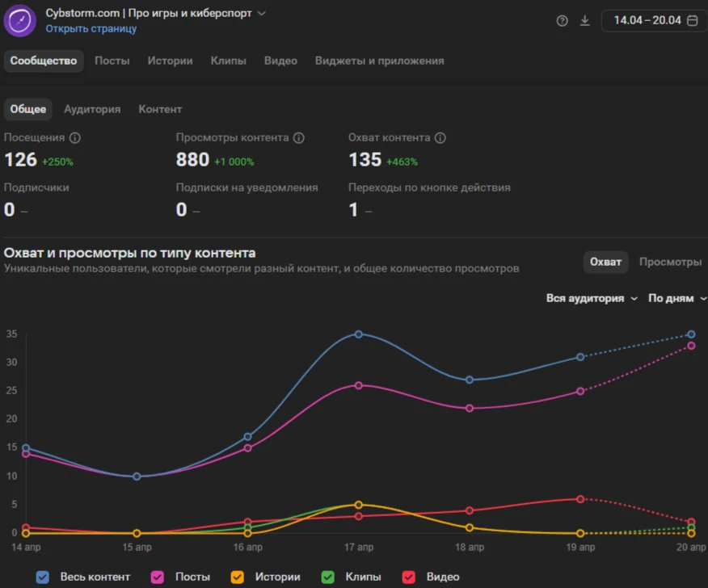Image resolution: width=708 pixels, height=588 pixels.
Task: Open the Аудитория sub-tab
Action: point(92,109)
